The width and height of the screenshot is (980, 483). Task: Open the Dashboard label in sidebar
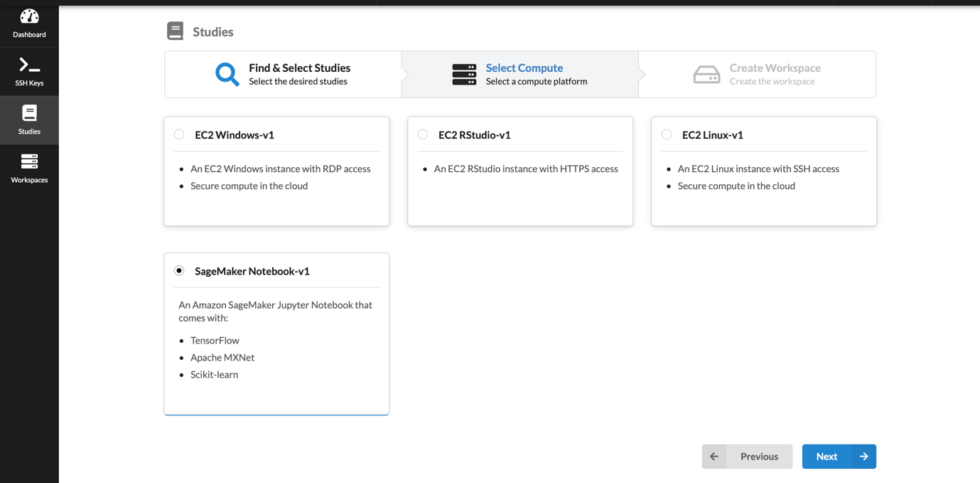coord(29,34)
